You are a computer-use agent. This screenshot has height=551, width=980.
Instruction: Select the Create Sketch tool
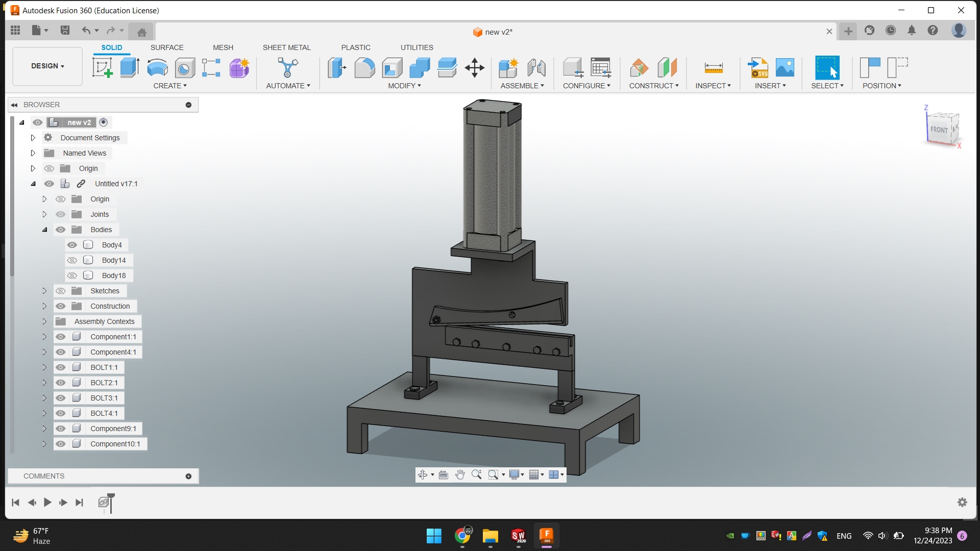coord(102,67)
